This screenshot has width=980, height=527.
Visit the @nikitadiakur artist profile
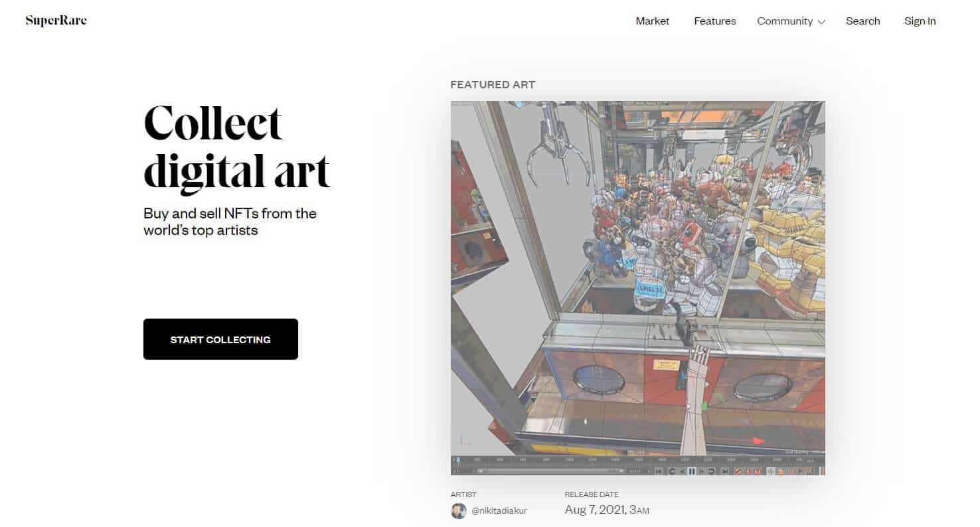click(x=499, y=510)
